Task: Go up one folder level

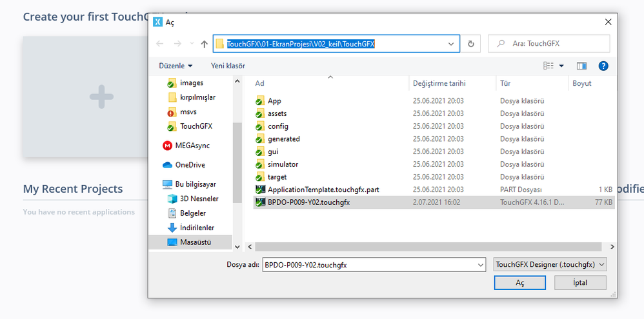Action: tap(204, 44)
